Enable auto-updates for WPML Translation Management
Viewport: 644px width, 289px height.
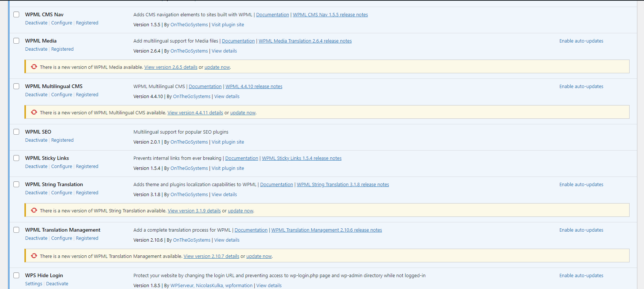581,230
